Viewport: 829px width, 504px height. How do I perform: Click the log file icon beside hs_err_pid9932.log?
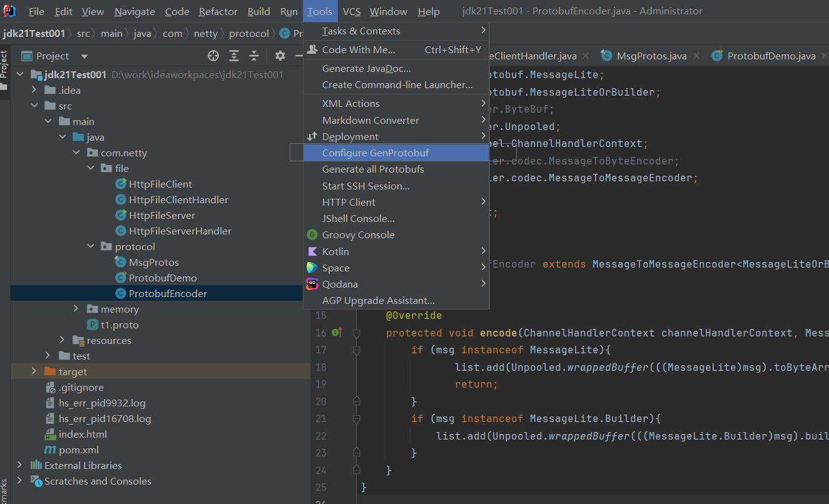[x=51, y=403]
